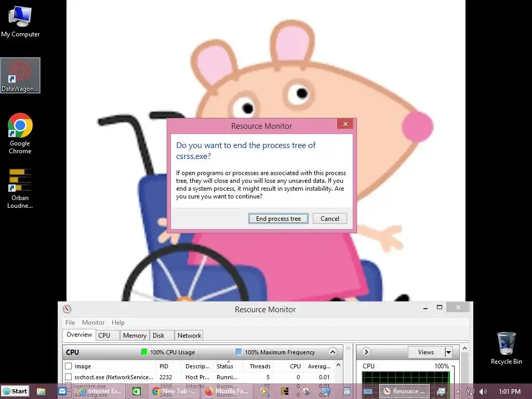Switch to the Mozilla Firefox taskbar window
Image resolution: width=532 pixels, height=399 pixels.
click(228, 391)
